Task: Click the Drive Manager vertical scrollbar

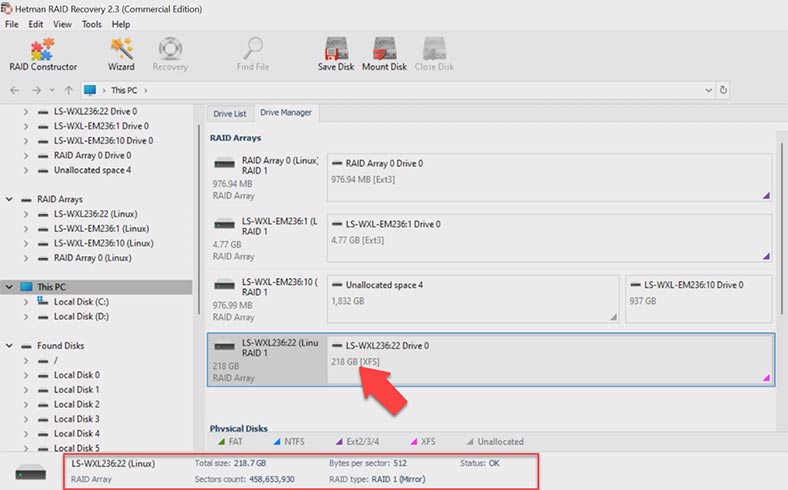Action: [782, 229]
